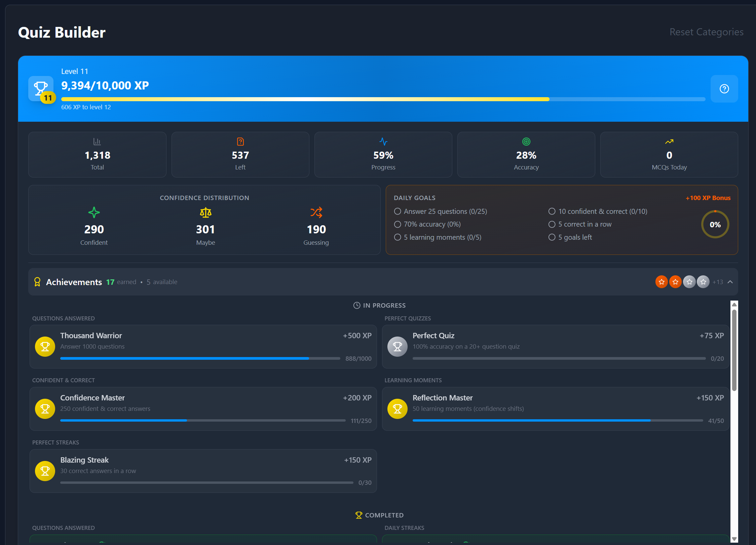Click the trending arrow icon on MCQs Today
This screenshot has height=545, width=756.
pyautogui.click(x=669, y=142)
